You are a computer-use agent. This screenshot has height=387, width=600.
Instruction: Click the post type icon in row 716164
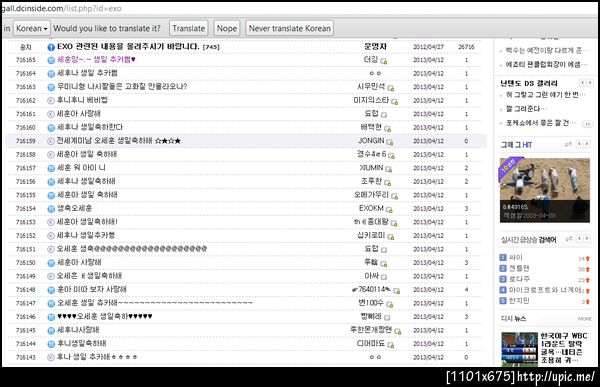point(51,73)
